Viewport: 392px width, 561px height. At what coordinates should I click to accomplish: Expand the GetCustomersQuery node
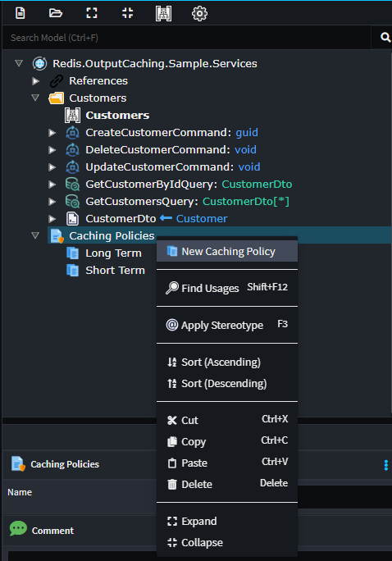pos(52,202)
